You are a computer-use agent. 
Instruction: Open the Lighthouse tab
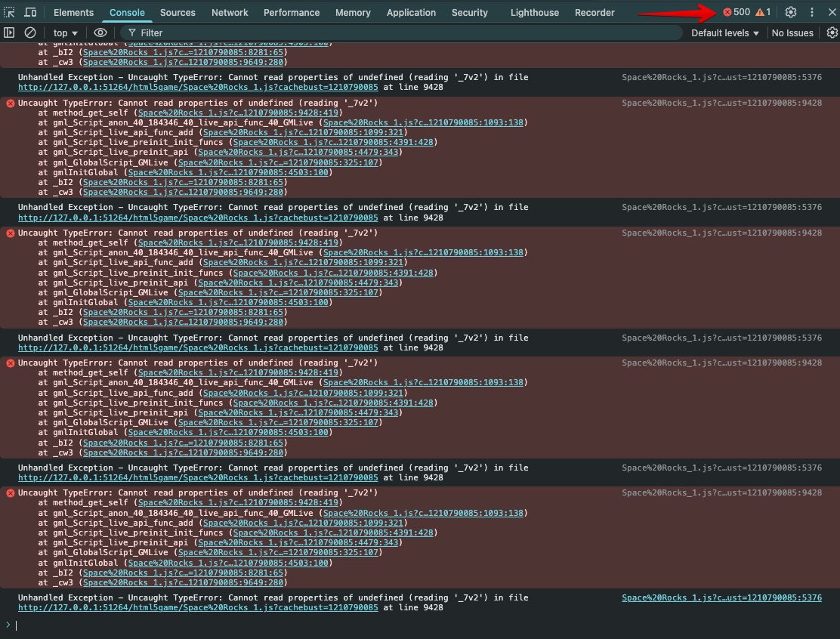pyautogui.click(x=534, y=12)
